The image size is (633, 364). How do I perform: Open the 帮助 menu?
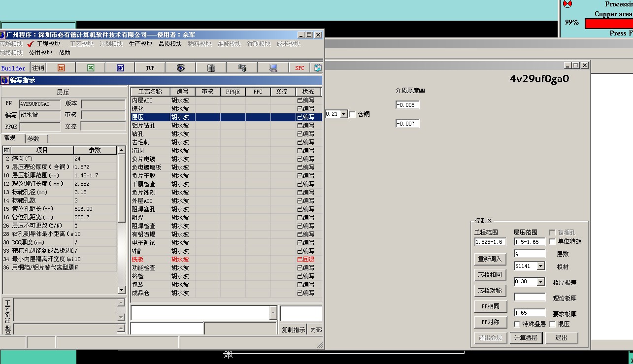64,53
